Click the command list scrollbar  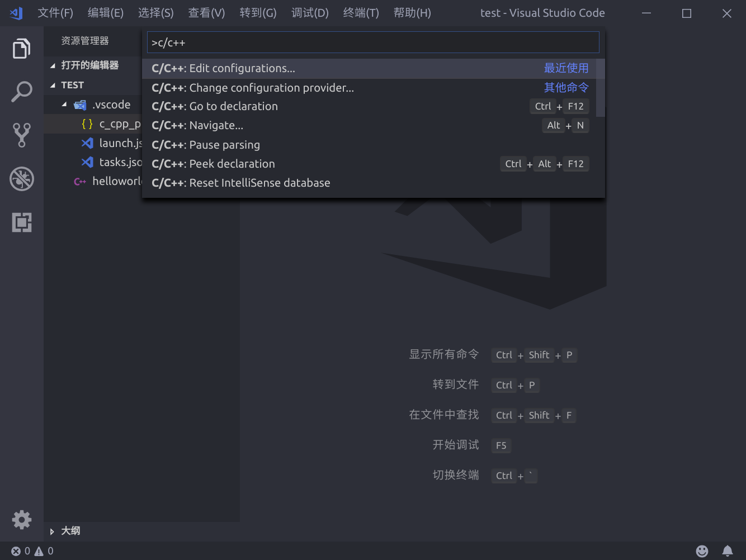coord(601,88)
